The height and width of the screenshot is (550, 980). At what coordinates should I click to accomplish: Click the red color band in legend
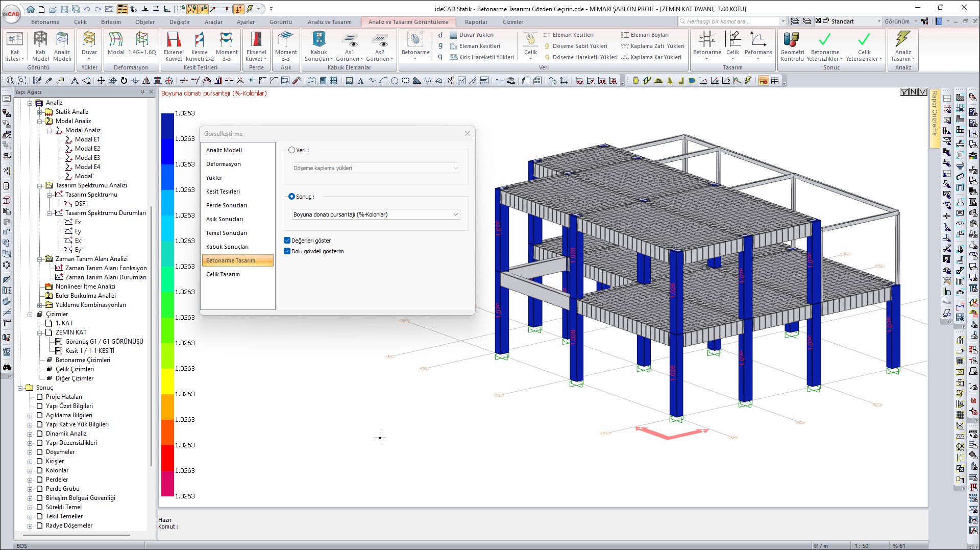tap(167, 458)
